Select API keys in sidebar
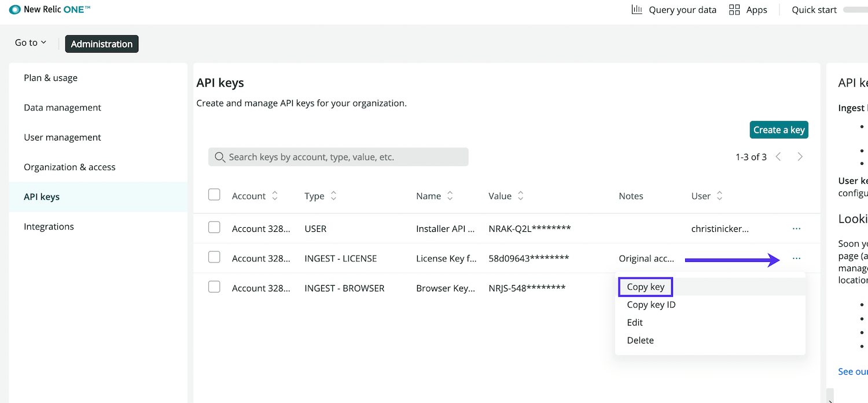Image resolution: width=868 pixels, height=403 pixels. pos(98,197)
